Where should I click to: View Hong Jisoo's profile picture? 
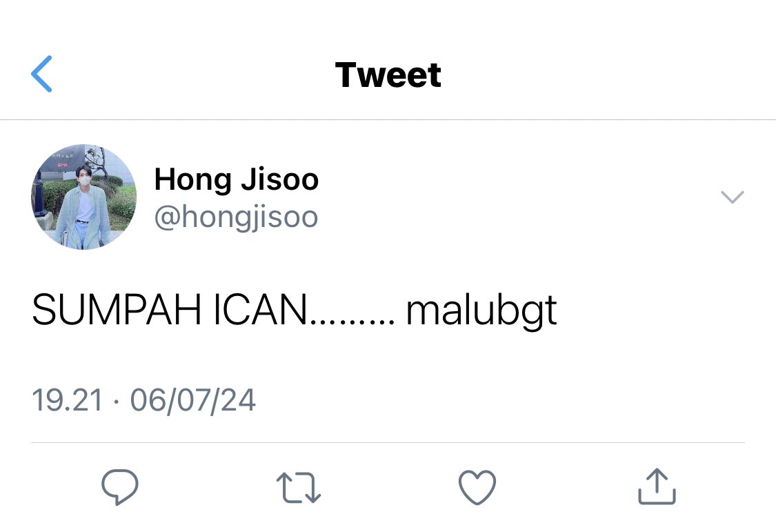[x=83, y=197]
